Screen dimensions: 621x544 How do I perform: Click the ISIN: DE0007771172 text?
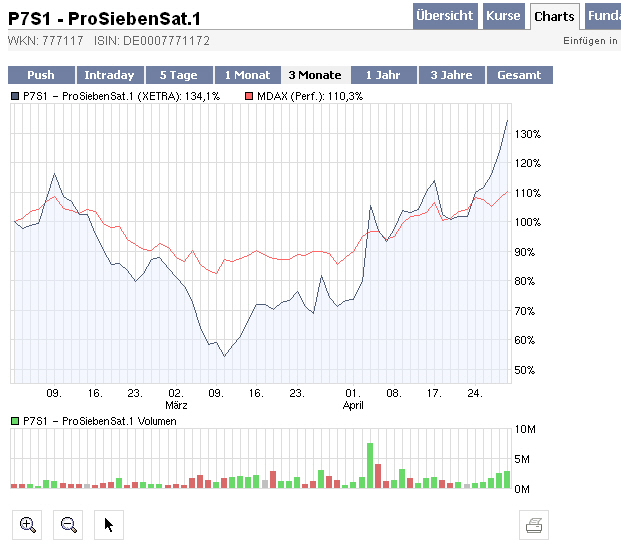pos(152,41)
